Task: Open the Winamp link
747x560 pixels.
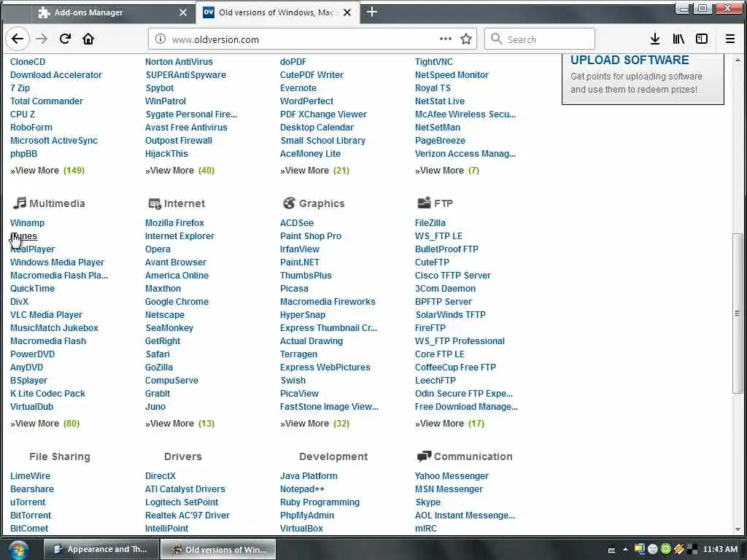Action: (x=27, y=223)
